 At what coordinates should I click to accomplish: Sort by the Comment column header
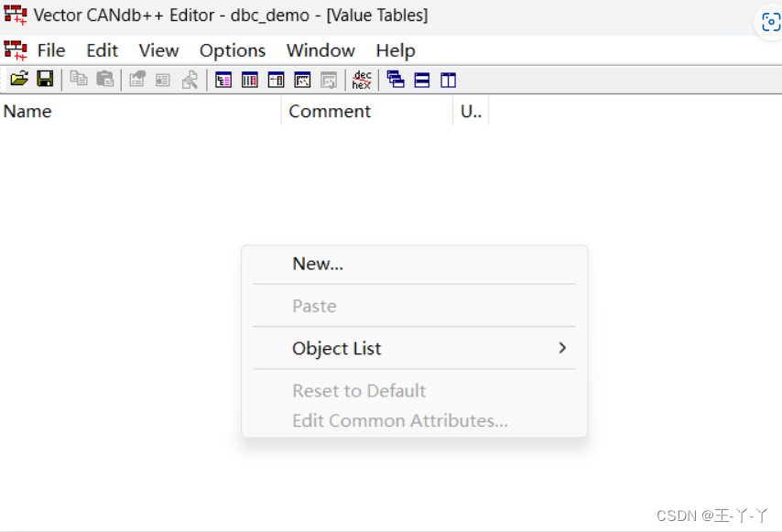coord(367,111)
